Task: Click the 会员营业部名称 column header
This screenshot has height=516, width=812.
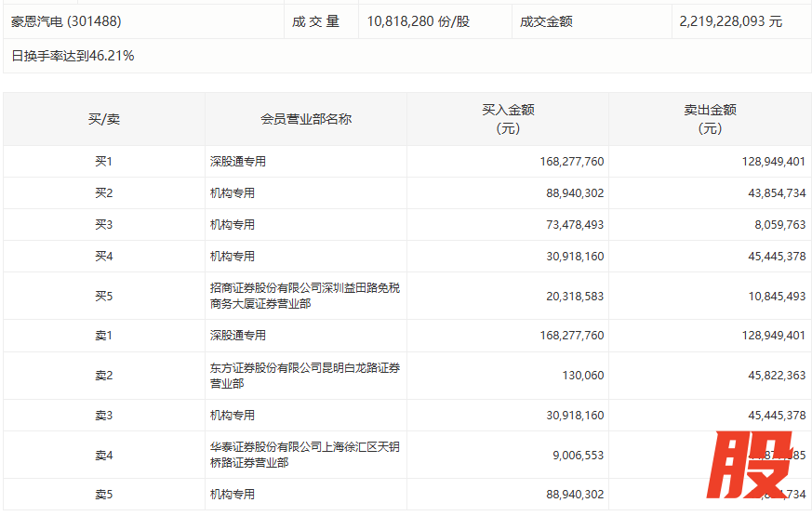Action: point(306,119)
